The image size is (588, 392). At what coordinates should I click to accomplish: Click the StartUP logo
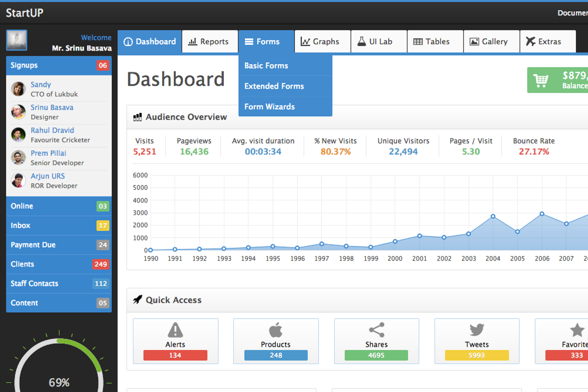tap(24, 13)
